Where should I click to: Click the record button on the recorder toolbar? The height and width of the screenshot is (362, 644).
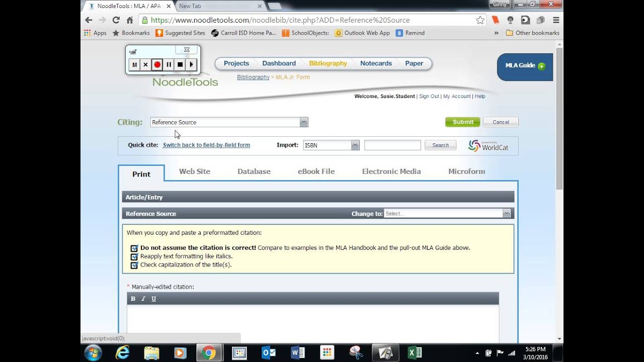(x=157, y=64)
